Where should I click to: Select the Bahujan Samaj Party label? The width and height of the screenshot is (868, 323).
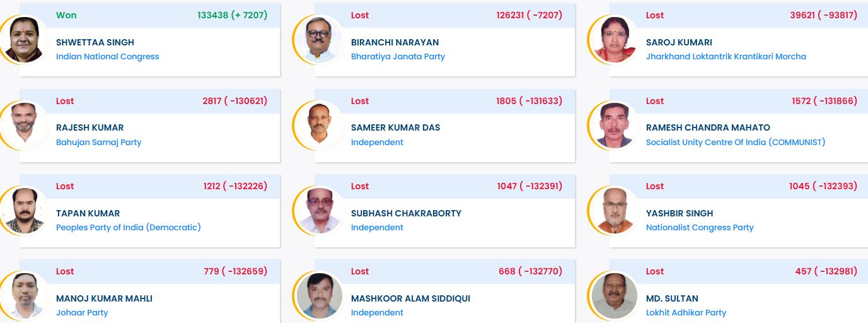click(98, 143)
